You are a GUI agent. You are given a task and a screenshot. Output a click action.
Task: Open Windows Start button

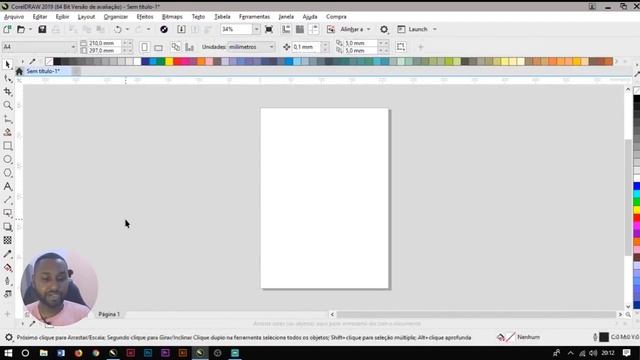8,353
